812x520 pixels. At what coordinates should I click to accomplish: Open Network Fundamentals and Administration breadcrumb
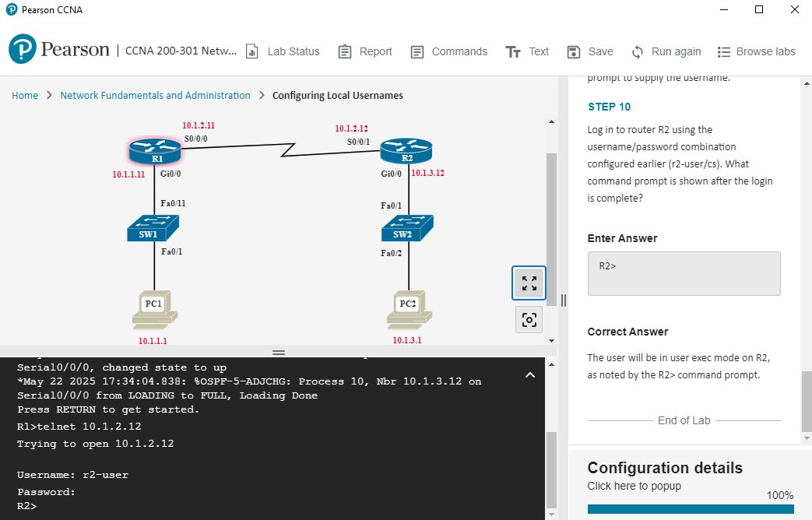pyautogui.click(x=155, y=95)
